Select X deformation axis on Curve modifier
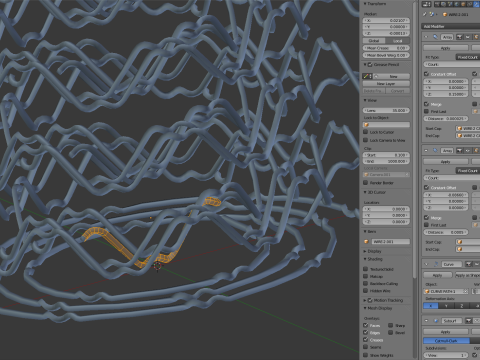The image size is (480, 360). 431,305
